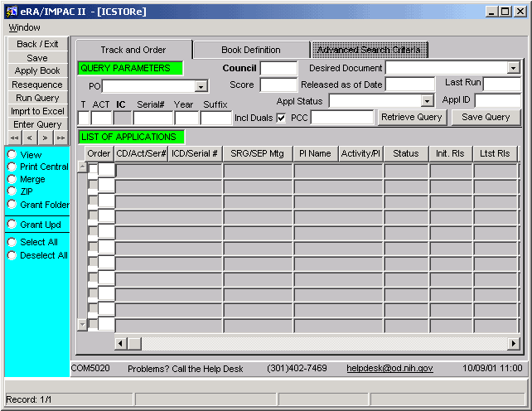Click the ICD/Serial # column header
The image size is (532, 411).
195,154
